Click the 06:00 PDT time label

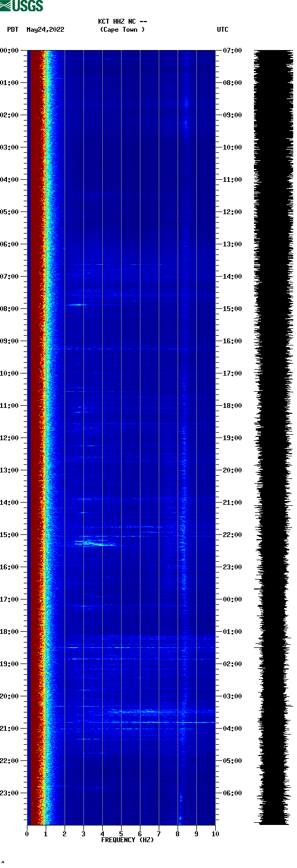point(10,244)
